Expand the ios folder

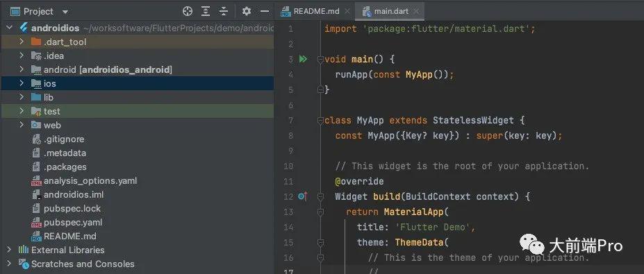[22, 83]
